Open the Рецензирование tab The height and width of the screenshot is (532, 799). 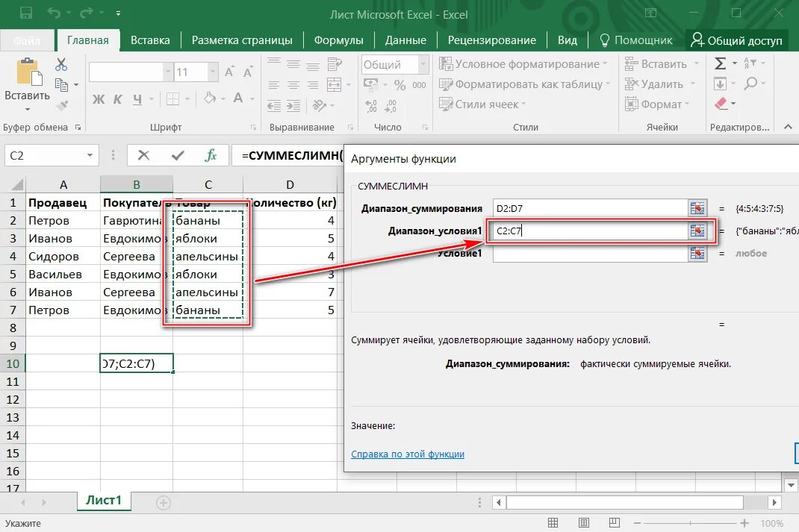(x=492, y=40)
